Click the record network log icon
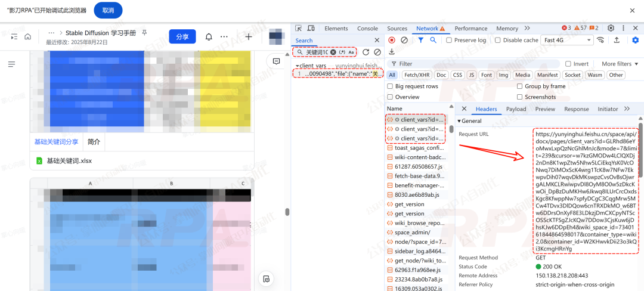 point(392,40)
